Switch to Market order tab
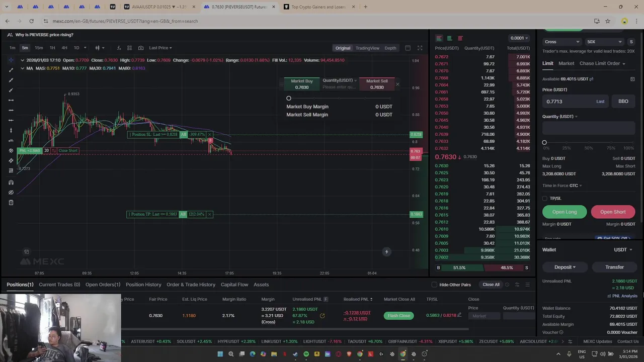Image resolution: width=644 pixels, height=362 pixels. [566, 63]
